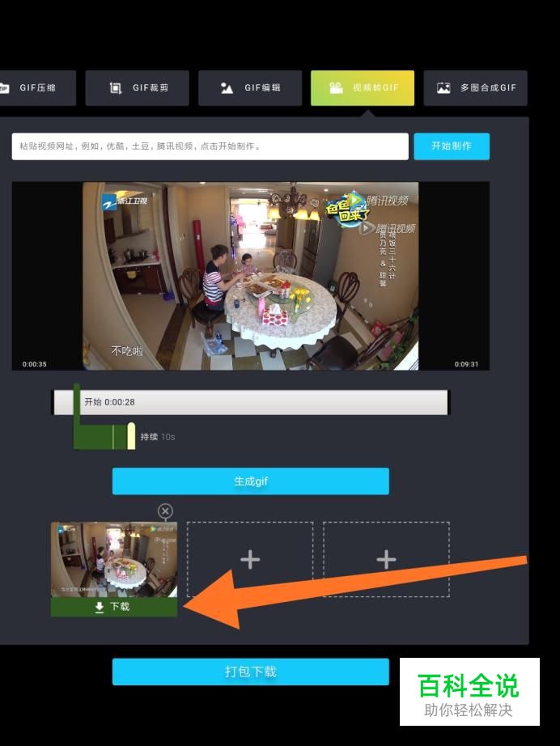Click the 持续 10s duration label
Screen dimensions: 560x746
158,437
